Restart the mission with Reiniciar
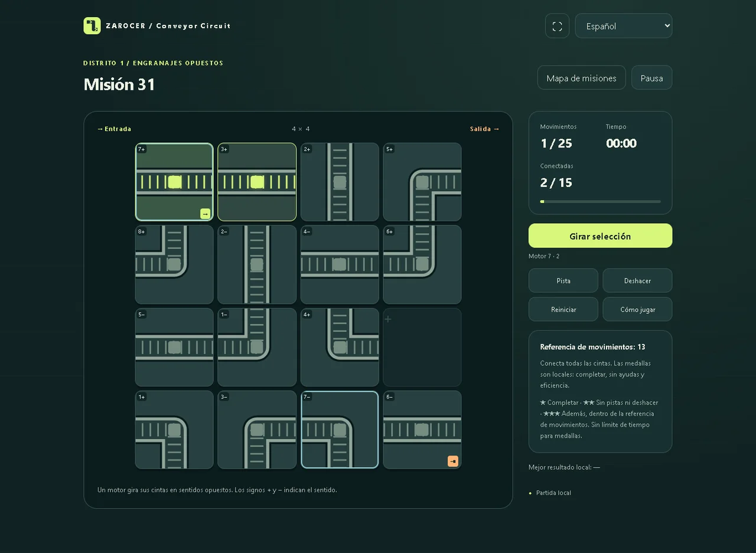 pyautogui.click(x=563, y=309)
